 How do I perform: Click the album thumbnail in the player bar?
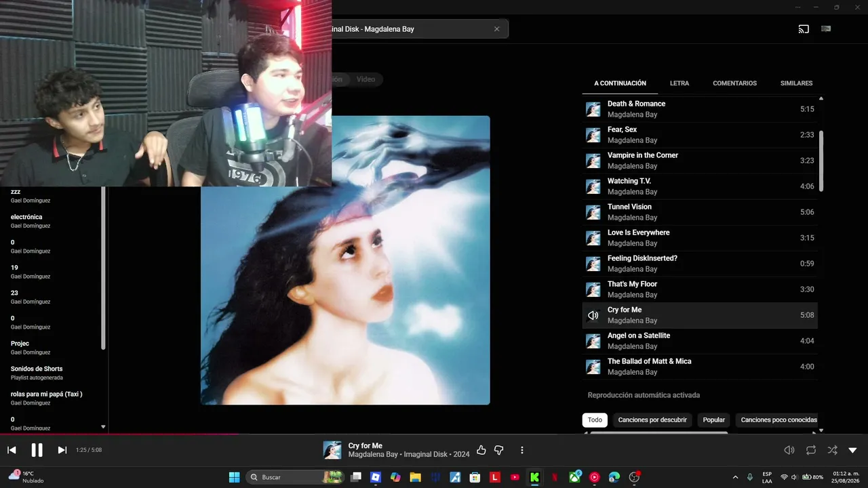[332, 450]
